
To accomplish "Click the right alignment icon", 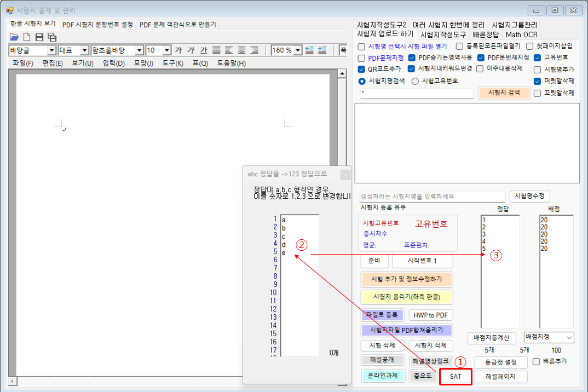I will (254, 50).
